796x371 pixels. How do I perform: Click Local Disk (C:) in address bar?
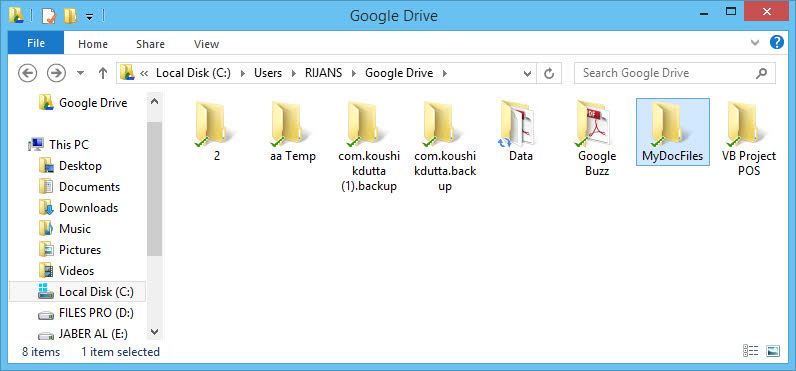click(x=193, y=73)
